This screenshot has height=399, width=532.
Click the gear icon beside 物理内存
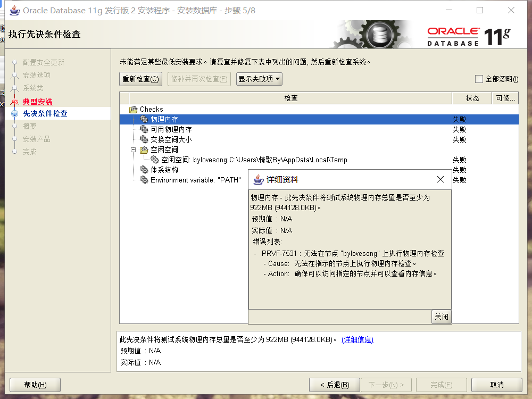[x=144, y=119]
